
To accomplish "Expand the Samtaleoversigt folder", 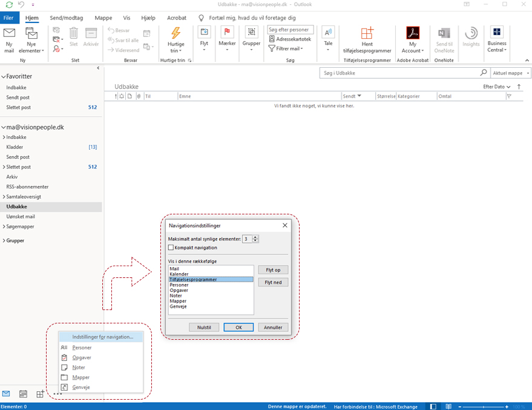I will coord(4,196).
